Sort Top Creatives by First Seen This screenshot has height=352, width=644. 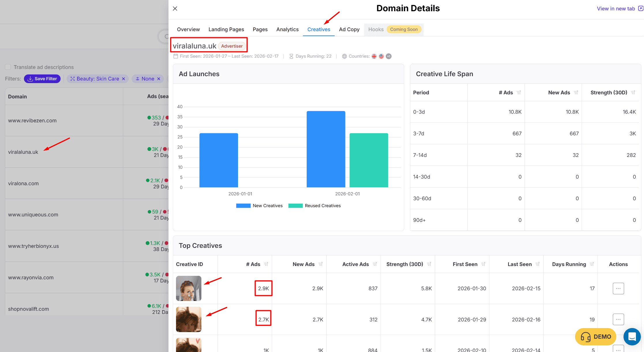[x=483, y=264]
